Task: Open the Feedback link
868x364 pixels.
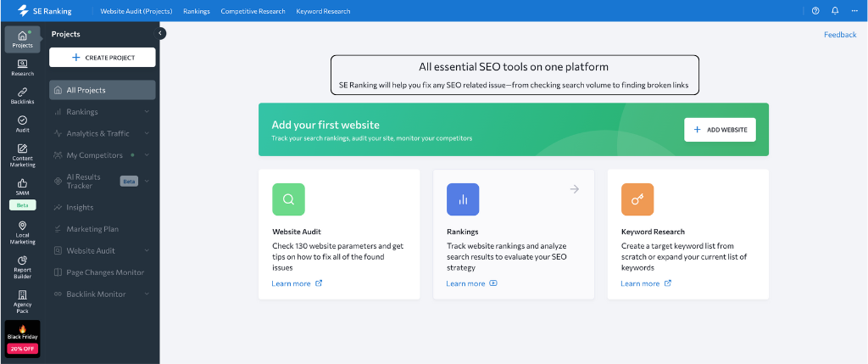Action: tap(840, 34)
